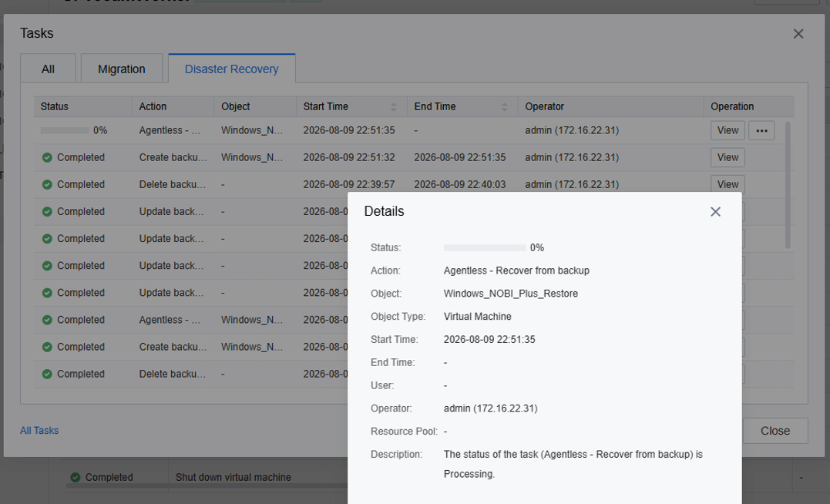Click the 0% progress bar in task list
Screen dimensions: 830x504
pos(65,131)
